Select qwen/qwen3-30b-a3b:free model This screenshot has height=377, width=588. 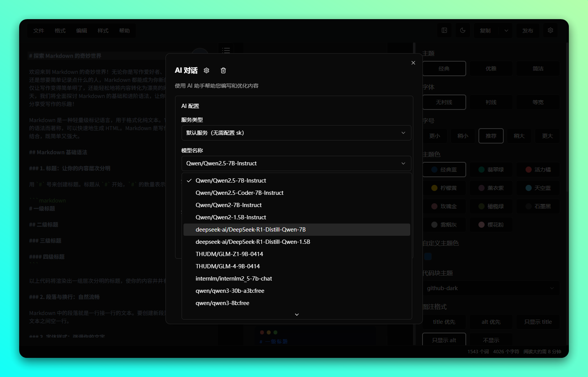tap(297, 291)
